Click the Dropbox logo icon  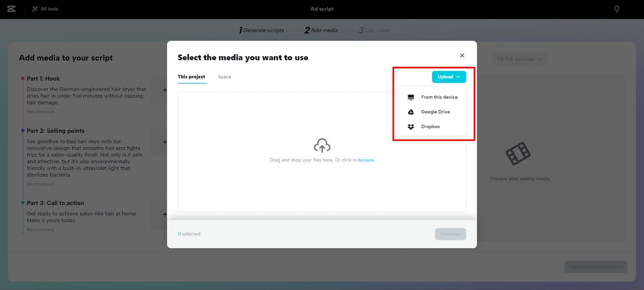click(411, 127)
